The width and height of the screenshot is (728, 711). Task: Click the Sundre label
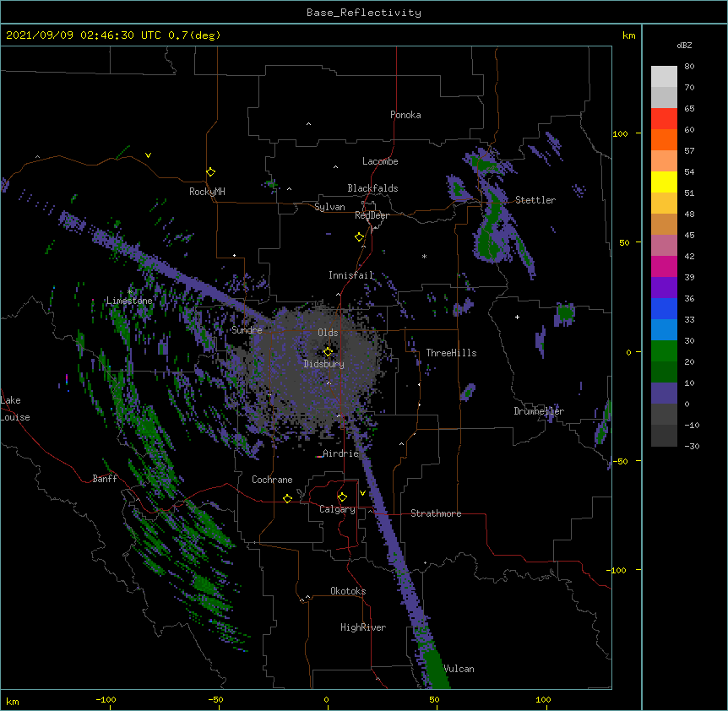pos(247,330)
